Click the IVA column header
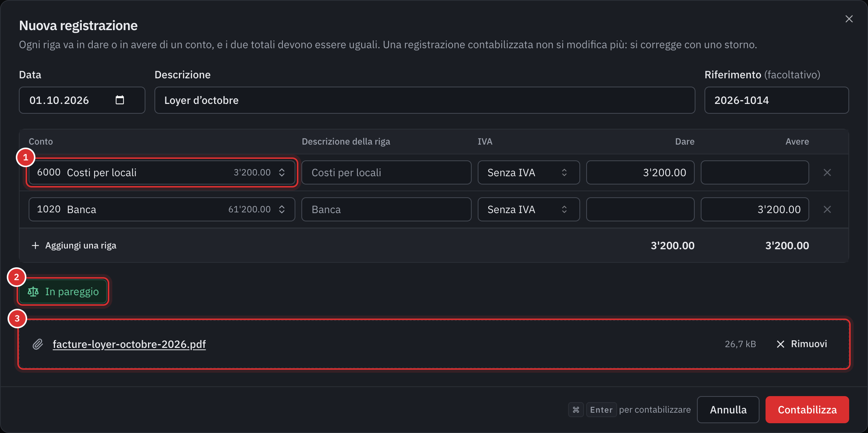The image size is (868, 433). coord(485,142)
